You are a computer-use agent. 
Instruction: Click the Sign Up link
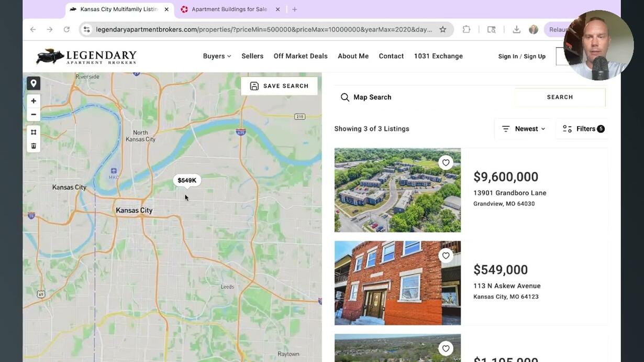click(535, 57)
